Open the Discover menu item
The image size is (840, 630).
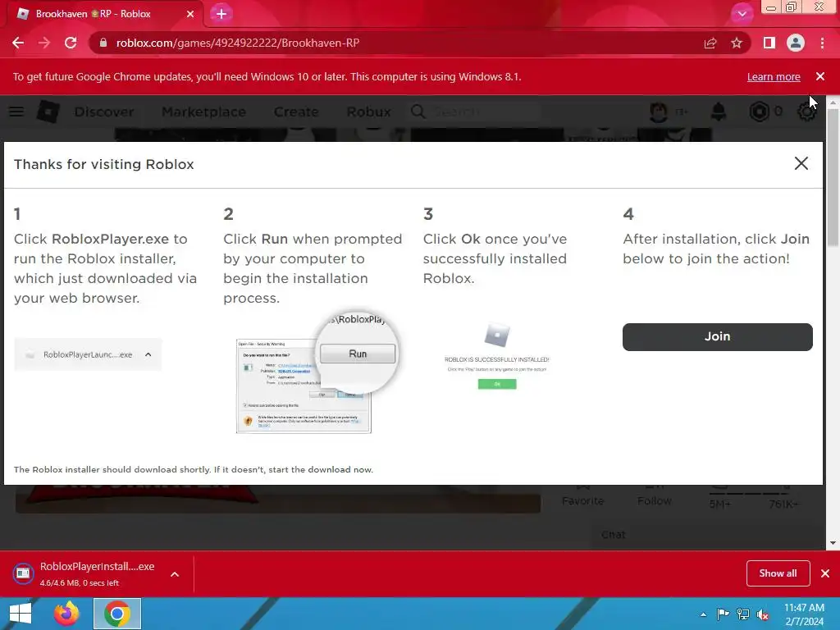pyautogui.click(x=104, y=112)
